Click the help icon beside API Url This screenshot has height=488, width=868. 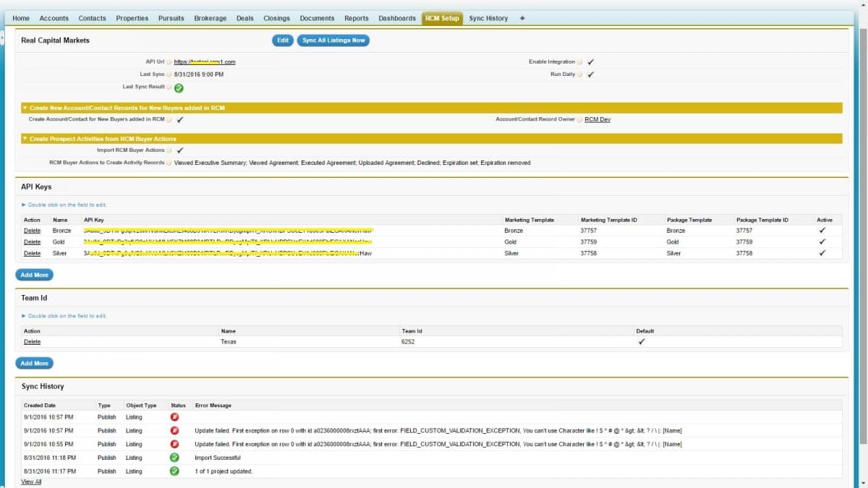pyautogui.click(x=169, y=62)
